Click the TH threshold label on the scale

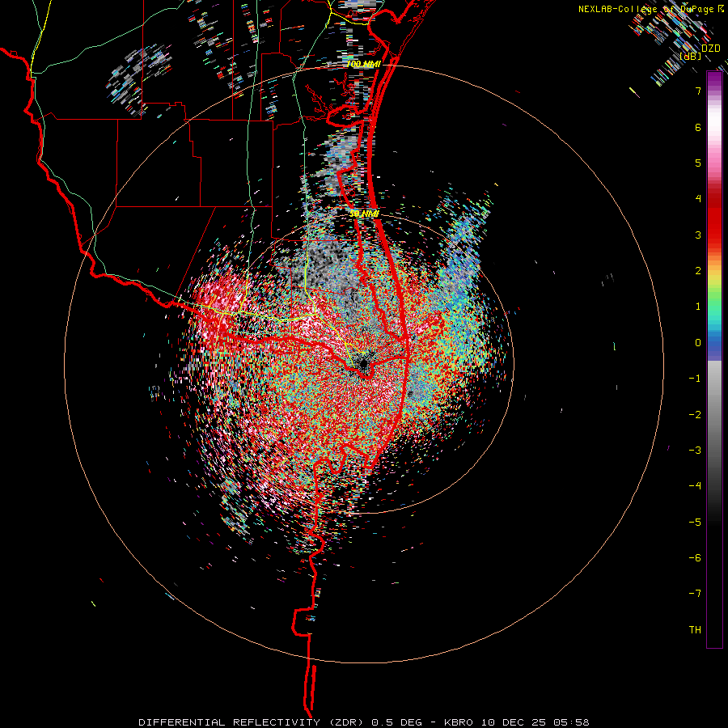[x=695, y=630]
